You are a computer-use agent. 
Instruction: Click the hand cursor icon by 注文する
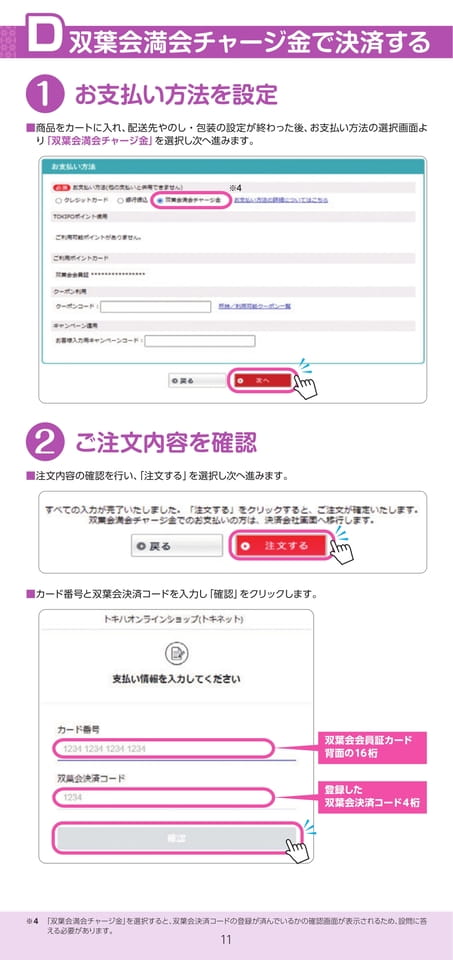tap(342, 549)
